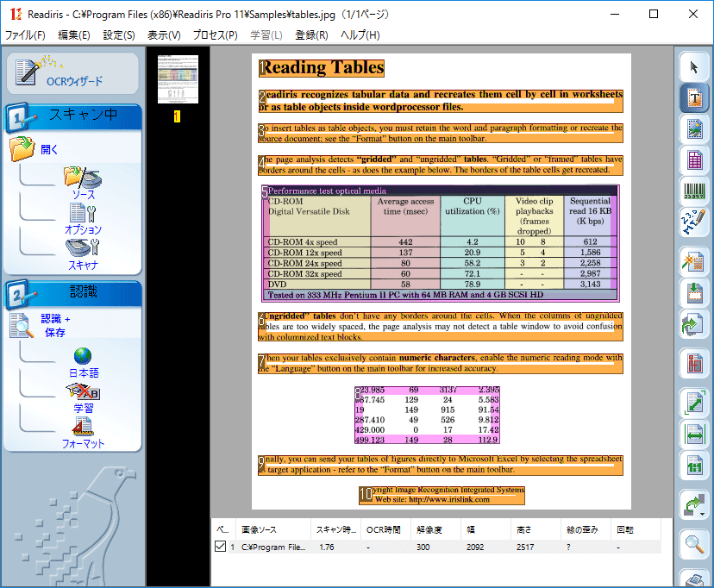Select zone 2 'Readiris recognizes tabular data' paragraph
Viewport: 714px width, 588px height.
click(441, 101)
